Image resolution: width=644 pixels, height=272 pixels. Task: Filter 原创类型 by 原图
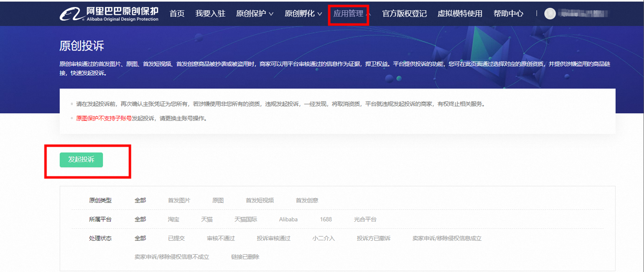218,201
